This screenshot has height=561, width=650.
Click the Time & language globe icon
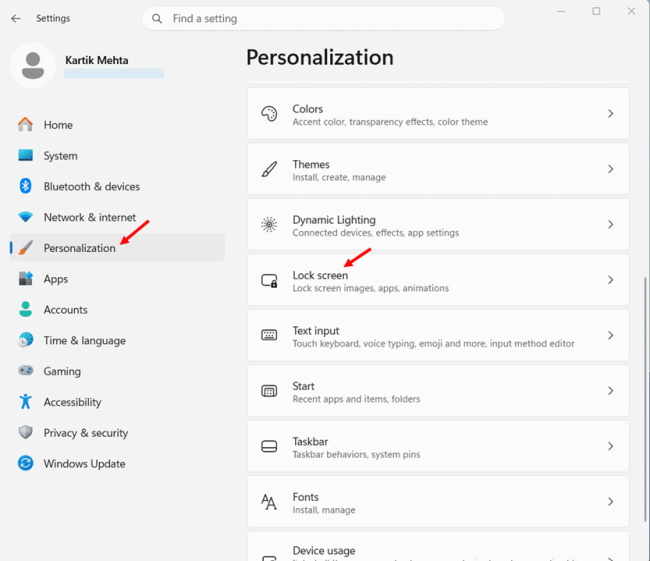(x=25, y=340)
